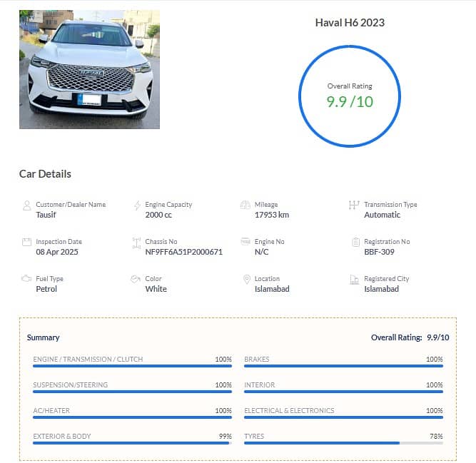Select the engine capacity value 2000 cc
The image size is (476, 463).
(158, 215)
